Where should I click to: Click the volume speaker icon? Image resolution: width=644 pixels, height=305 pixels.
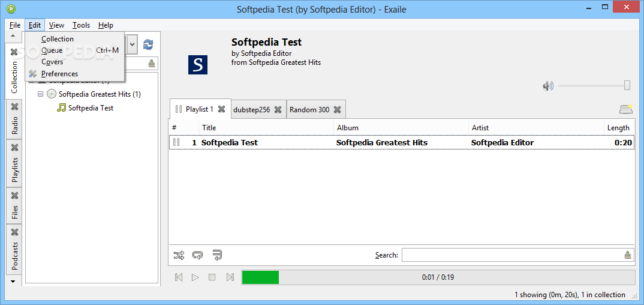(548, 86)
